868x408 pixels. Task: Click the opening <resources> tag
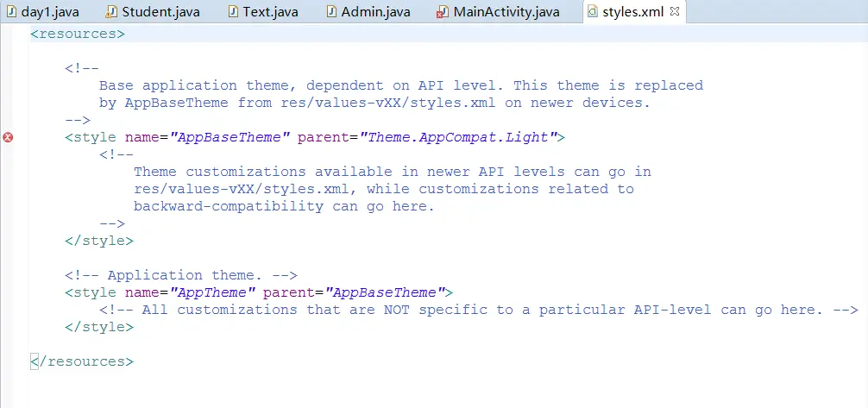[x=78, y=34]
